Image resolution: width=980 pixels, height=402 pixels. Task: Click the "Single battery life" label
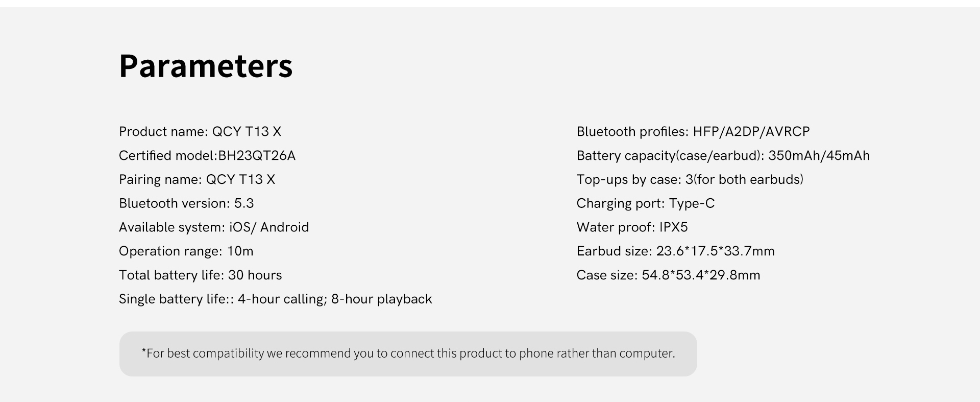[x=173, y=299]
